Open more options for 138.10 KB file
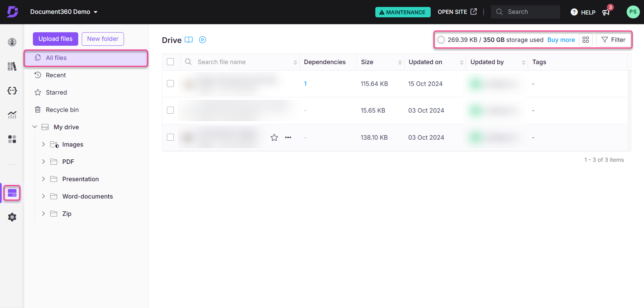 point(288,138)
